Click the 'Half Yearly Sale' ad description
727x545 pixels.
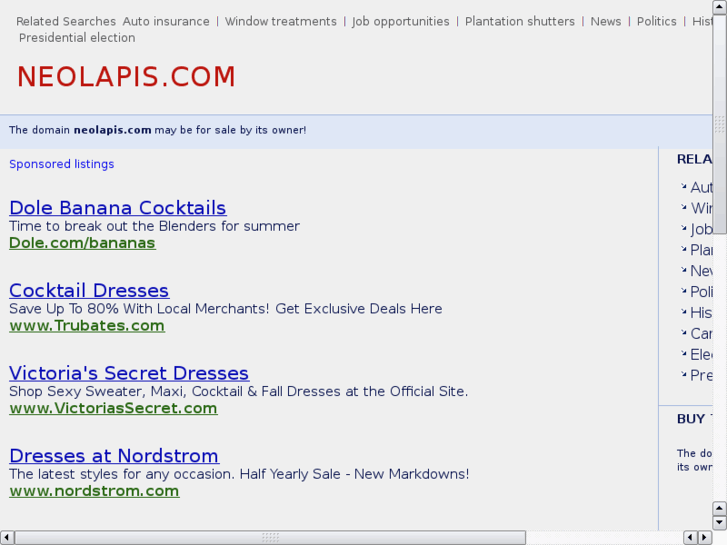239,474
